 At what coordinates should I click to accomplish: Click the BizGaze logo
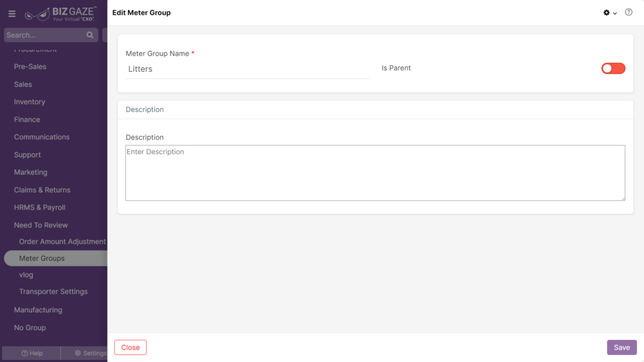point(61,14)
